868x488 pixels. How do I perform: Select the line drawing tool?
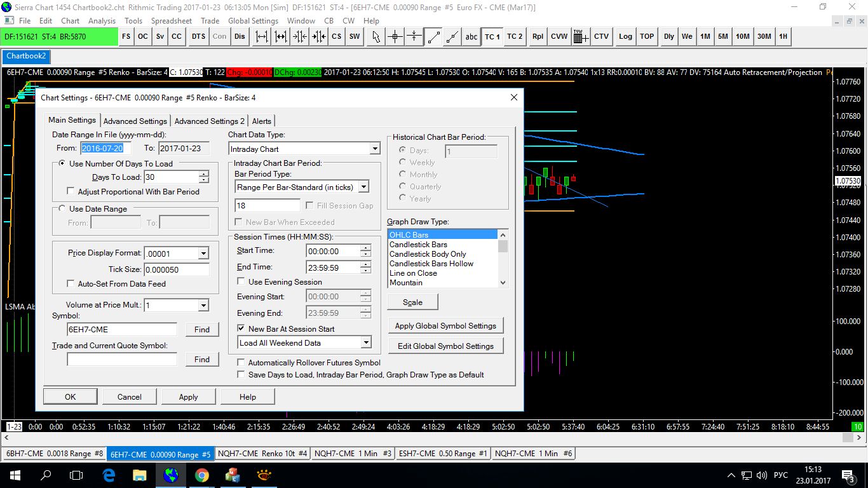pos(433,36)
